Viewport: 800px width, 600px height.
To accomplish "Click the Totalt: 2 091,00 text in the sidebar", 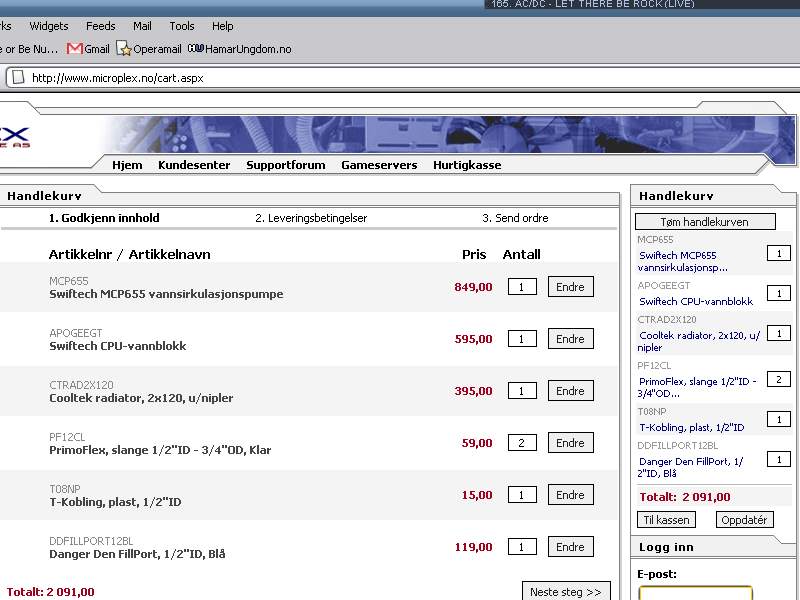I will click(684, 497).
